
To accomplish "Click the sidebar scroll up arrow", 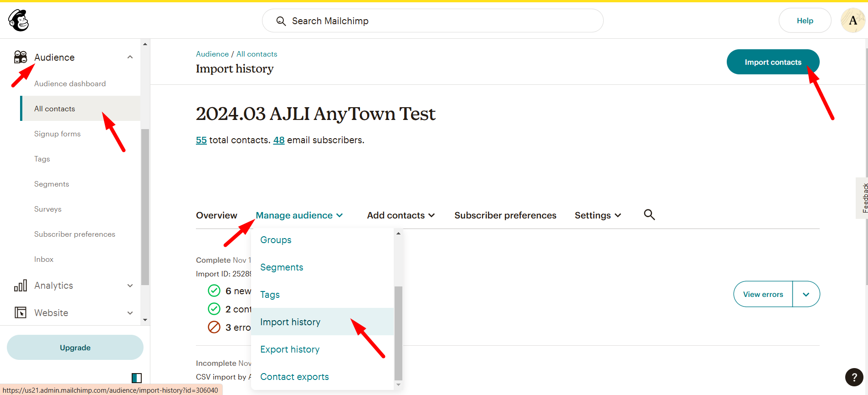I will coord(145,44).
